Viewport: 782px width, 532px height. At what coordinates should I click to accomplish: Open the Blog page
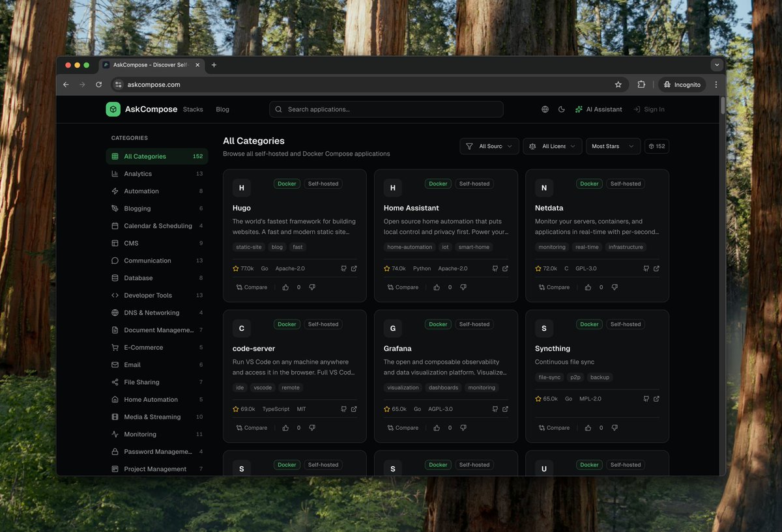click(x=223, y=109)
